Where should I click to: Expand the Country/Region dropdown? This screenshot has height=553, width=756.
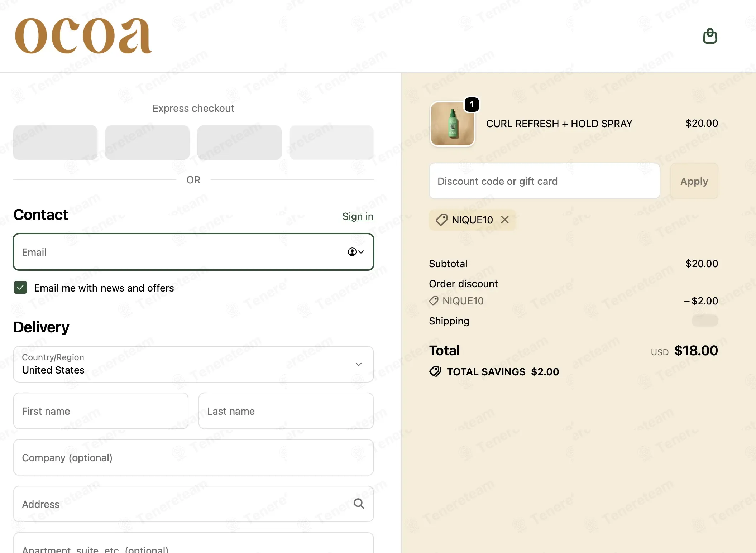coord(193,364)
